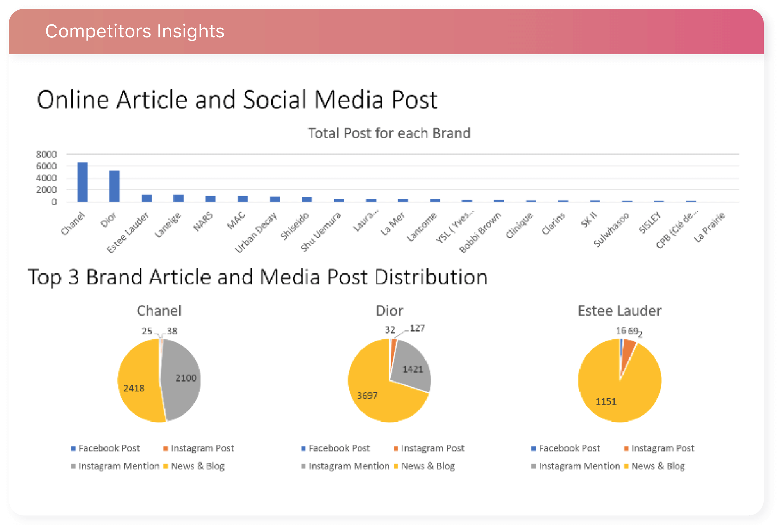
Task: Click the blue Facebook Post swatch in Chanel legend
Action: 73,448
